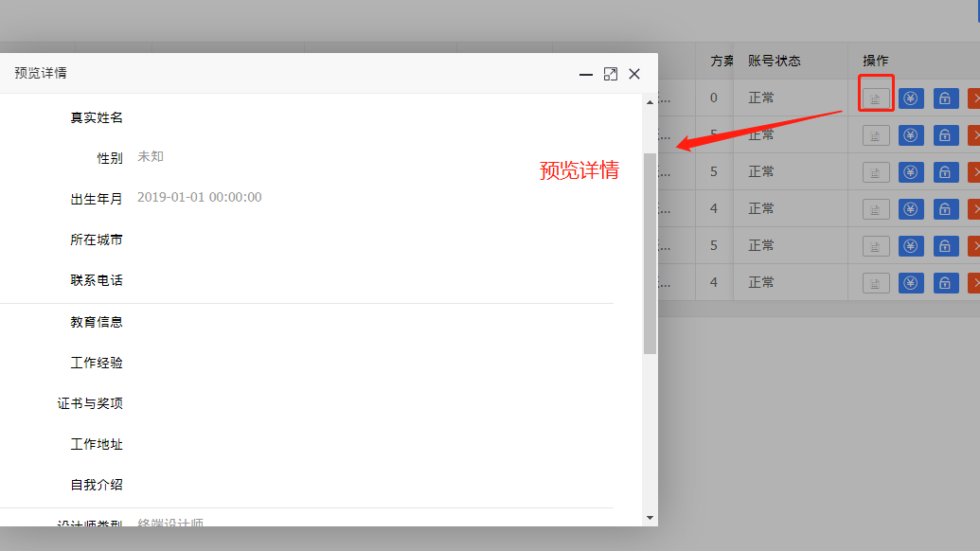Image resolution: width=980 pixels, height=551 pixels.
Task: Click the yen icon in third table row
Action: coord(911,171)
